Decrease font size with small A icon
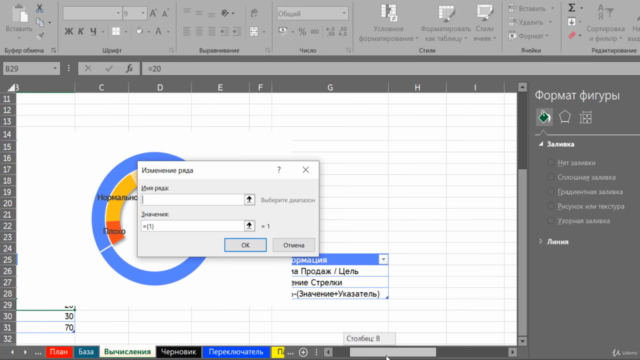Image resolution: width=640 pixels, height=360 pixels. [x=165, y=13]
